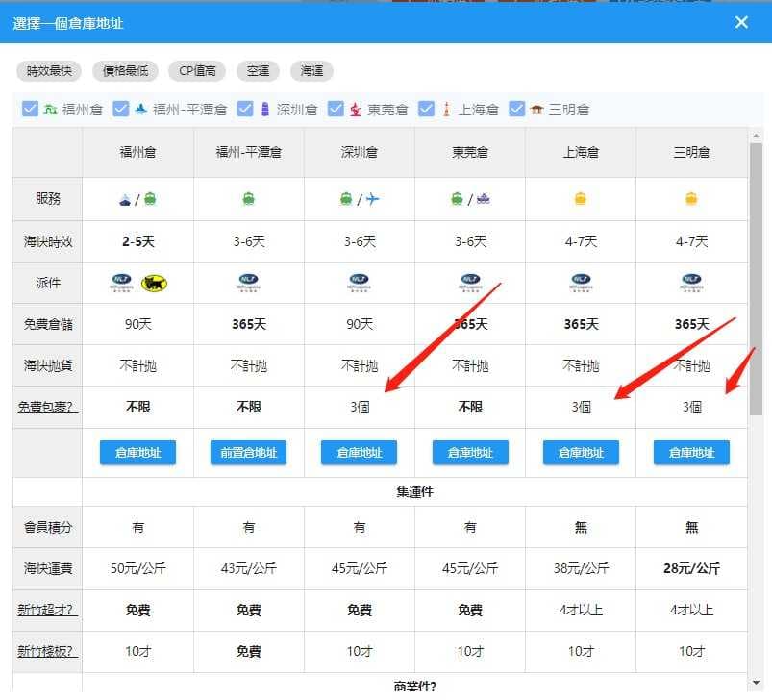The width and height of the screenshot is (772, 700).
Task: Click 上海倉 tower icon in filter row
Action: click(446, 109)
